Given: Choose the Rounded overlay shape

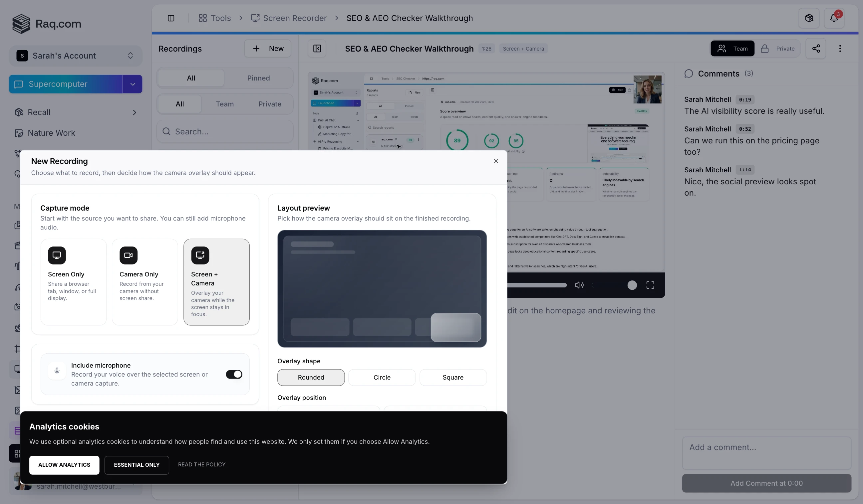Looking at the screenshot, I should [x=311, y=377].
